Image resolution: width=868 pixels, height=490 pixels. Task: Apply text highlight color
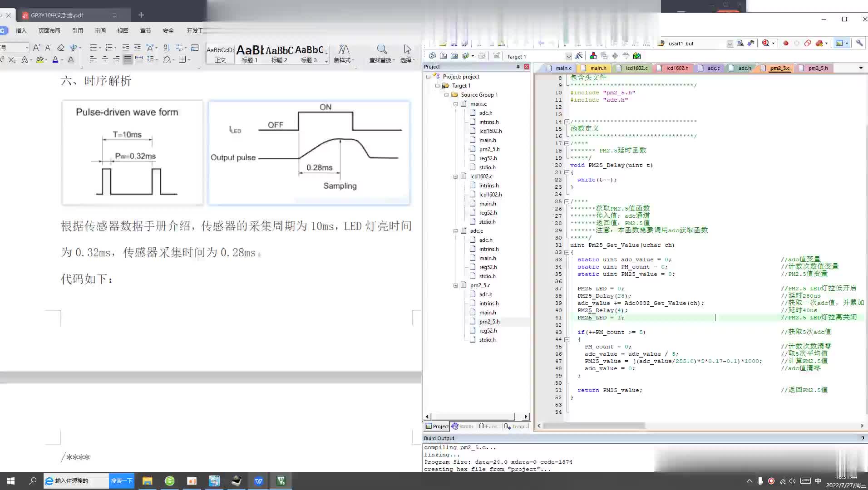pyautogui.click(x=39, y=60)
